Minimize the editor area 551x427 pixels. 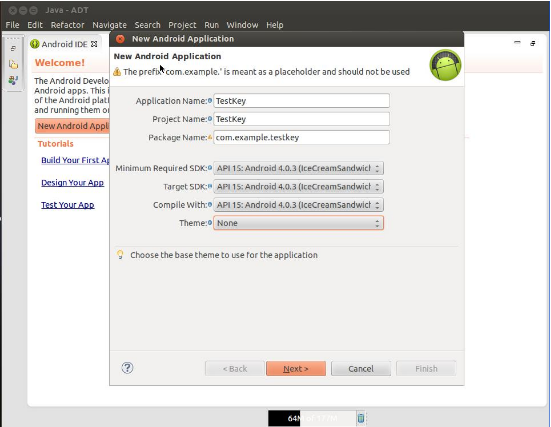(x=517, y=43)
